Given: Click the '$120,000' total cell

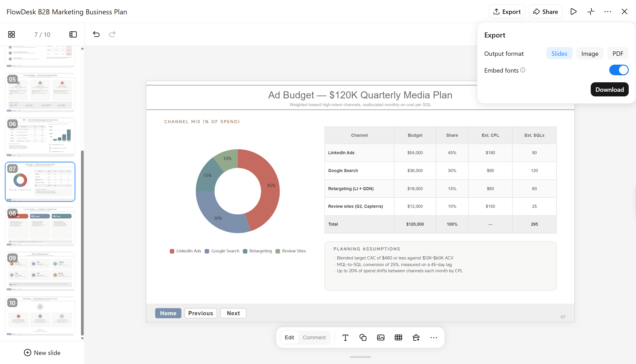Looking at the screenshot, I should pos(415,224).
